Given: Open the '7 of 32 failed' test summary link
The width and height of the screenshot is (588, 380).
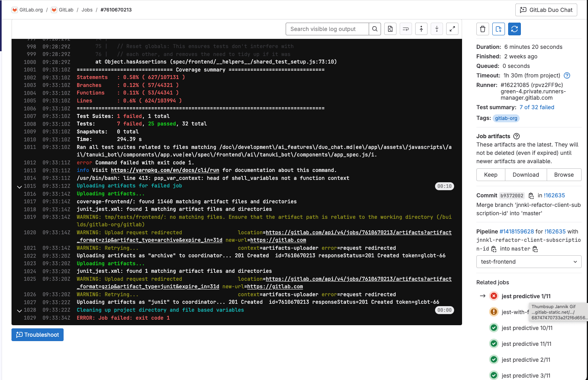Looking at the screenshot, I should coord(537,107).
